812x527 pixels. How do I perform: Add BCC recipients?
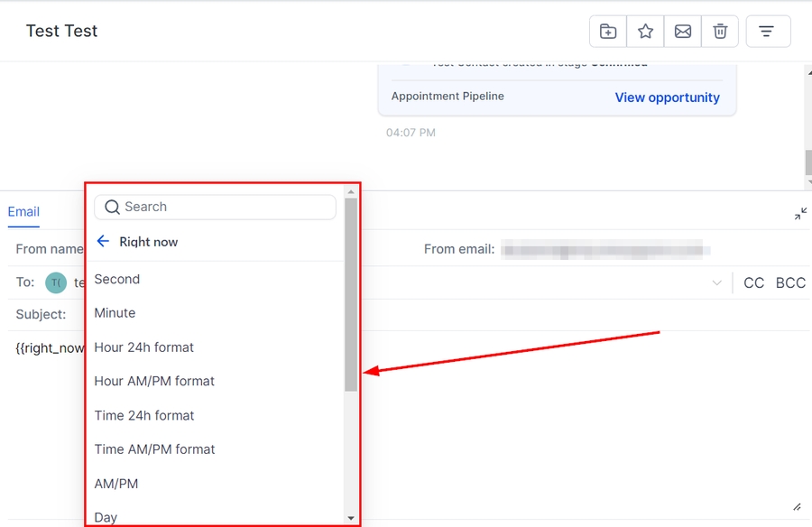[790, 283]
